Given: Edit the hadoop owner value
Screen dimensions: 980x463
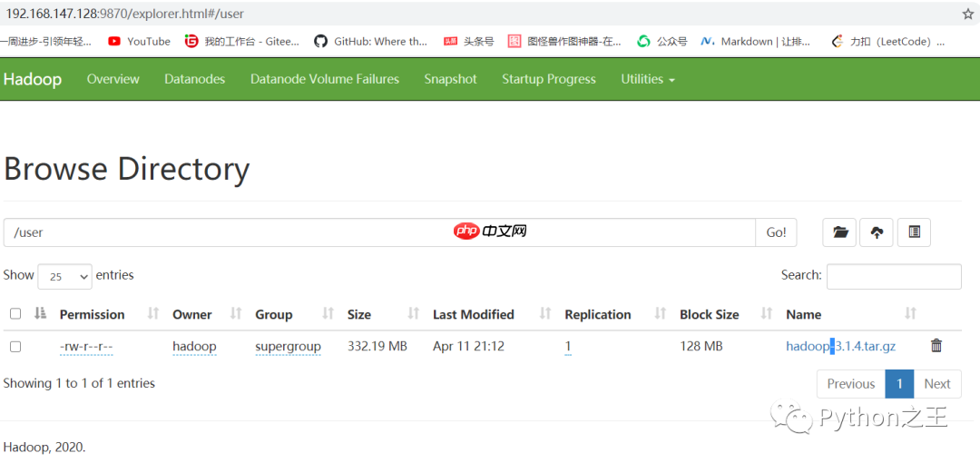Looking at the screenshot, I should [x=194, y=346].
